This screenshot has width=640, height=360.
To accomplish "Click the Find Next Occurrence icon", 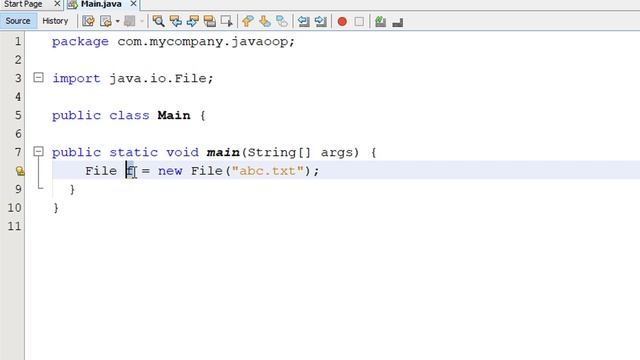I will [193, 21].
